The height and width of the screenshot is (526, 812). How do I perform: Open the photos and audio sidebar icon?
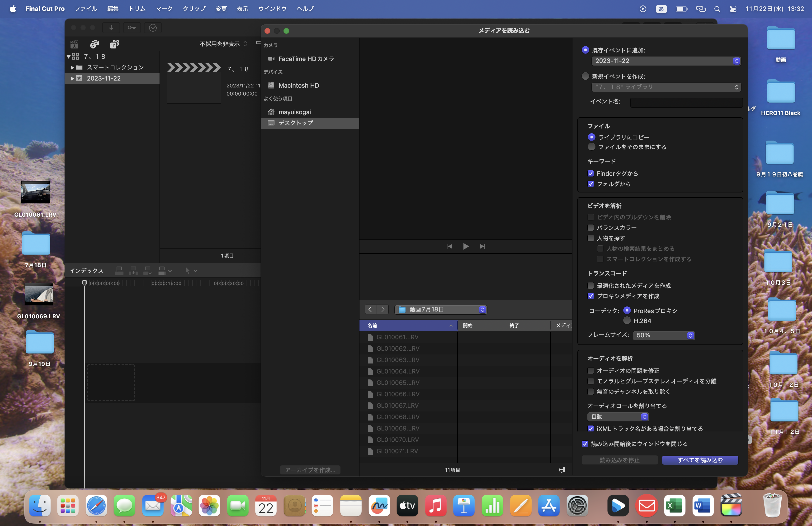click(94, 44)
